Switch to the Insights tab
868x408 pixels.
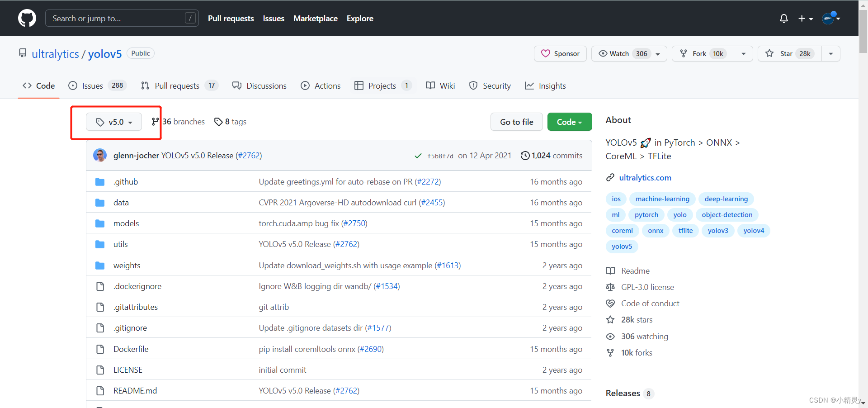(545, 85)
